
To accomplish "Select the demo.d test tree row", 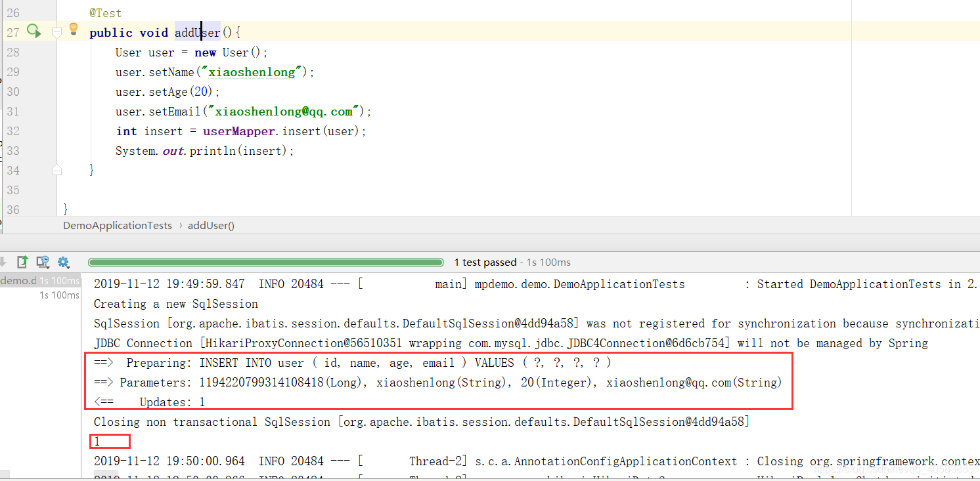I will click(x=40, y=281).
